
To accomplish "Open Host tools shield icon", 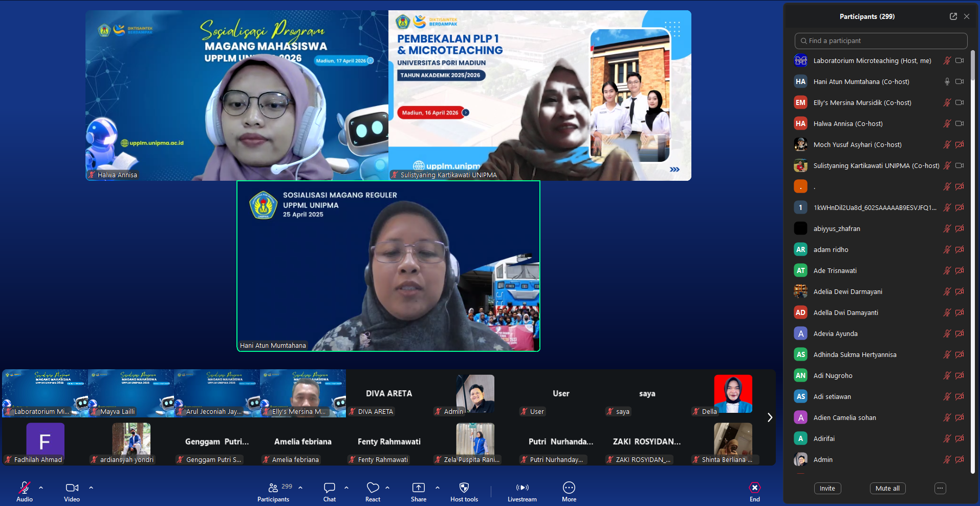I will [x=464, y=488].
